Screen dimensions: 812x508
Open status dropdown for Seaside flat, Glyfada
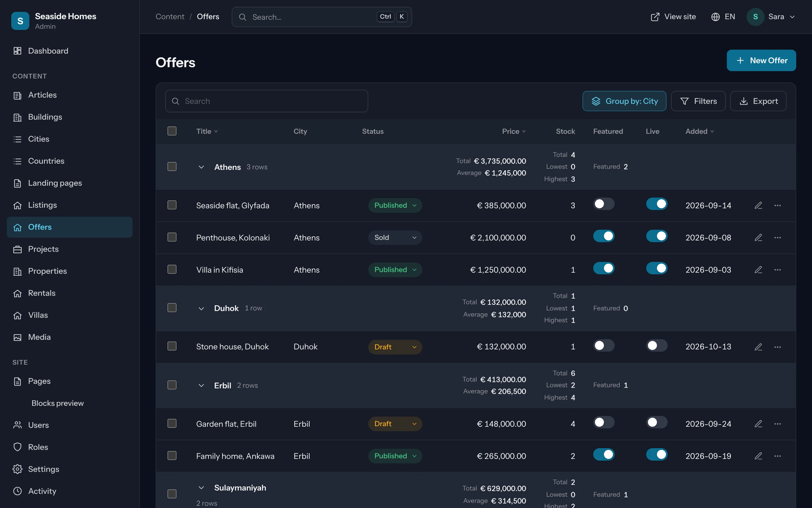[x=395, y=205]
